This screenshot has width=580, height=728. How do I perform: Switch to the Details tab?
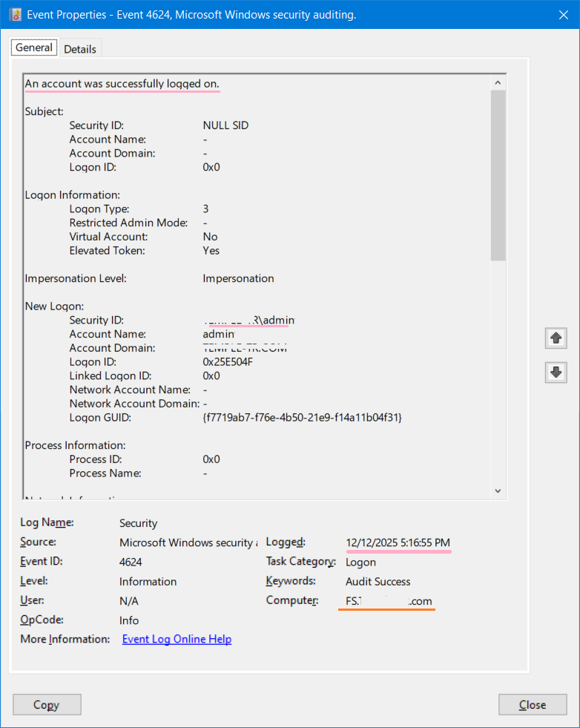[80, 49]
